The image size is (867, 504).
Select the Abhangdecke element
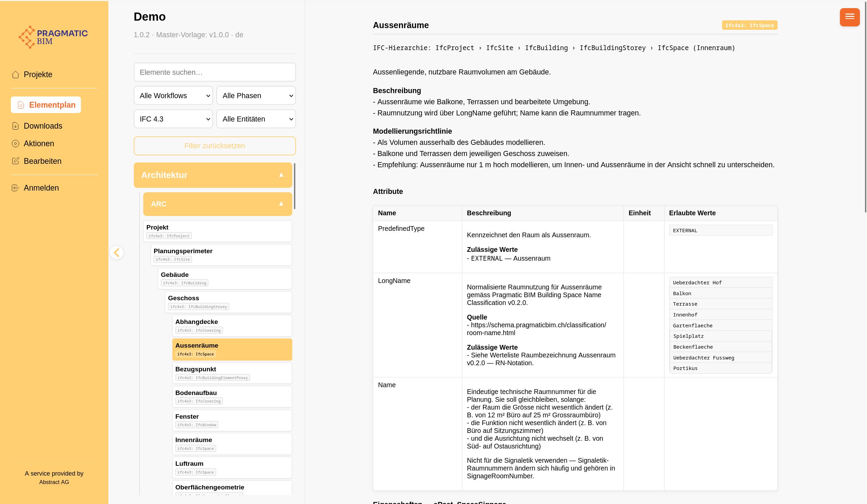pos(232,326)
